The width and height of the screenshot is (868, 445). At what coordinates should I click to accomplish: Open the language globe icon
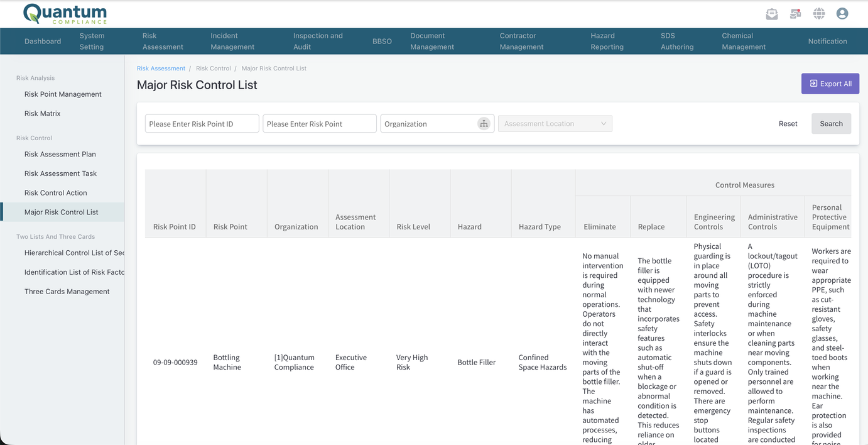coord(819,14)
